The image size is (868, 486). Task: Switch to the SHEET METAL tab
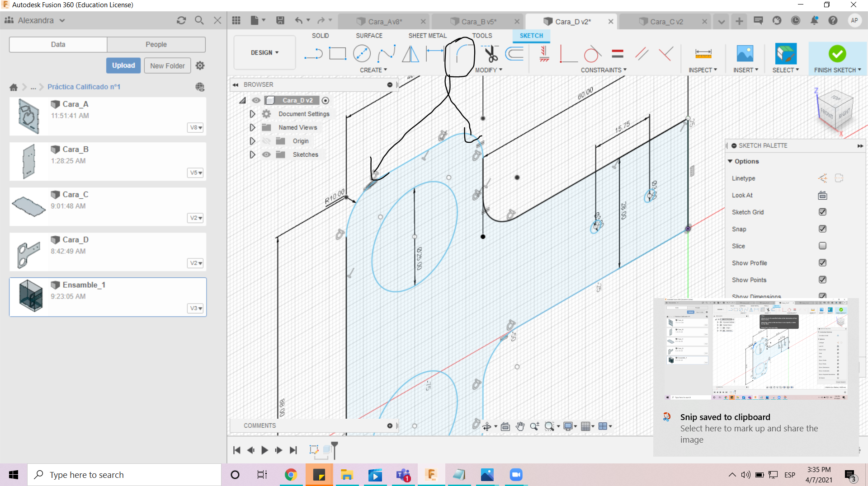427,36
